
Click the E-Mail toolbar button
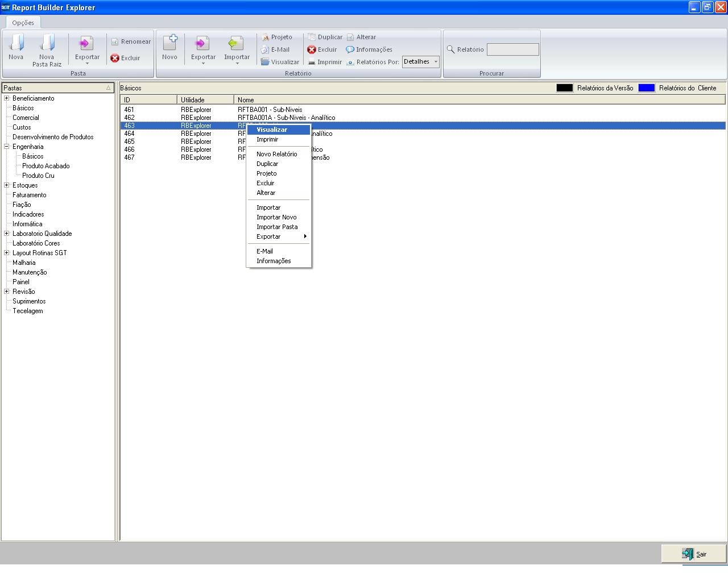coord(275,49)
